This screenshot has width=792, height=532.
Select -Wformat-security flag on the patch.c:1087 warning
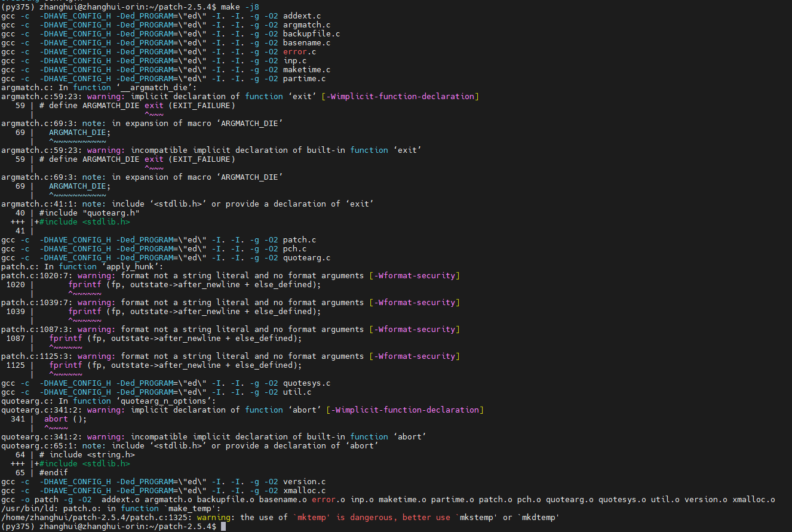[415, 329]
